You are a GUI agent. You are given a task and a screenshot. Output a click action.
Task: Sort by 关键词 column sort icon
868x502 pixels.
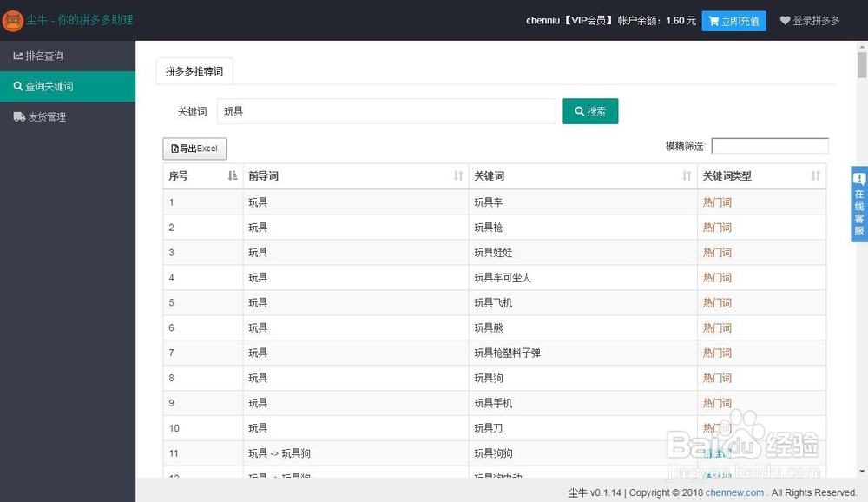(687, 175)
